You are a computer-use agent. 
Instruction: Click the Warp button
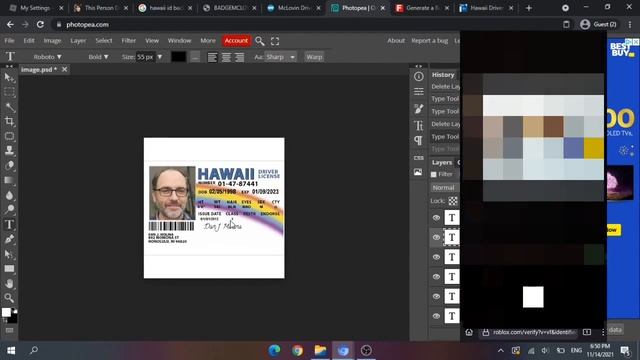point(314,57)
